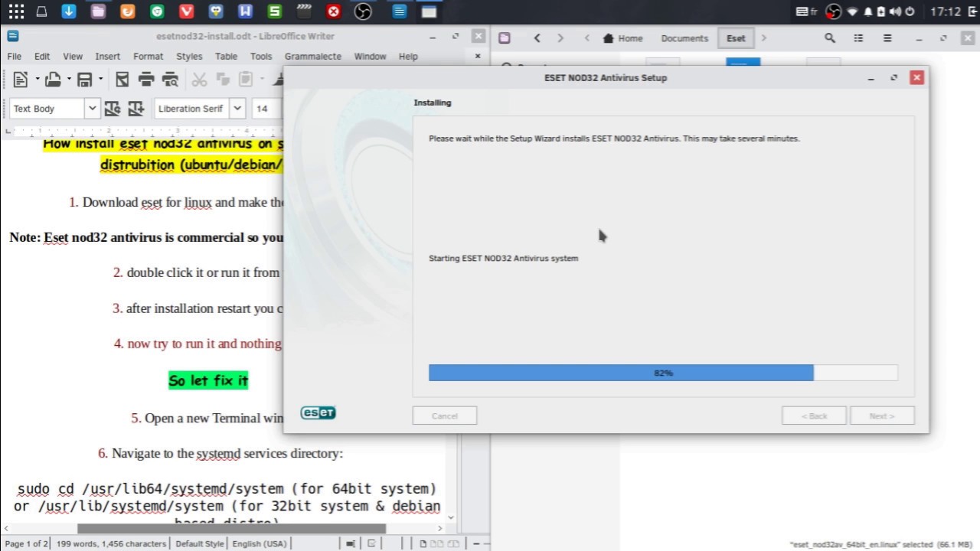Open wifi network indicator in tray

pos(852,11)
